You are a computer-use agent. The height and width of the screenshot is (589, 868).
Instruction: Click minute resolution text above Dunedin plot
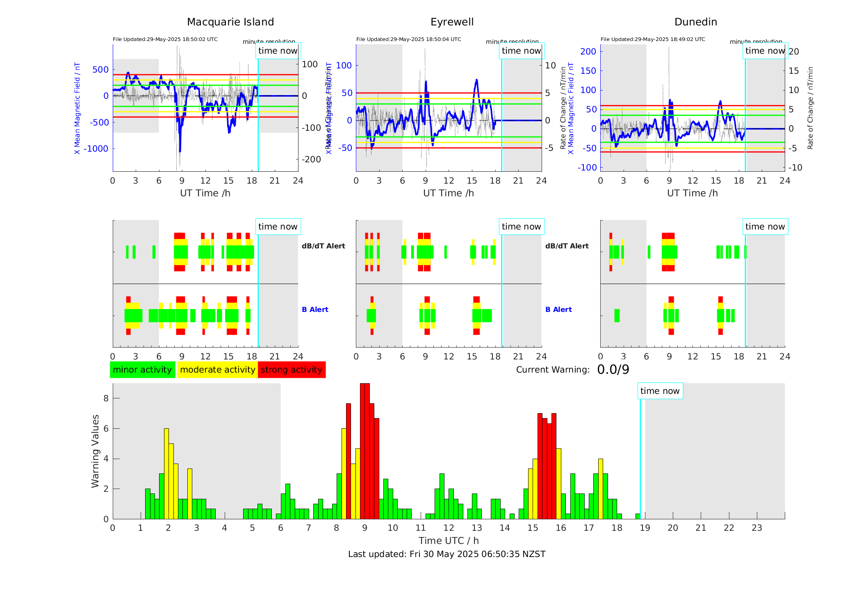tap(756, 41)
